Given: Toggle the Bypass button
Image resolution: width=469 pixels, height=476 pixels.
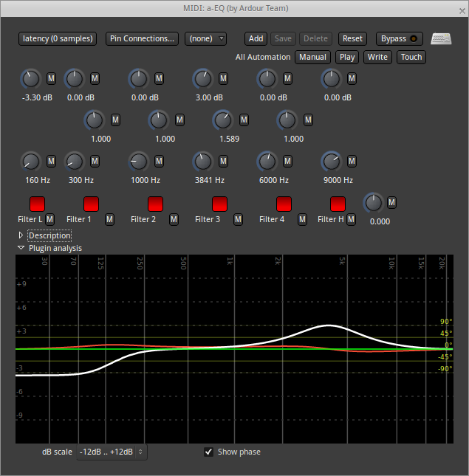Looking at the screenshot, I should click(x=399, y=39).
